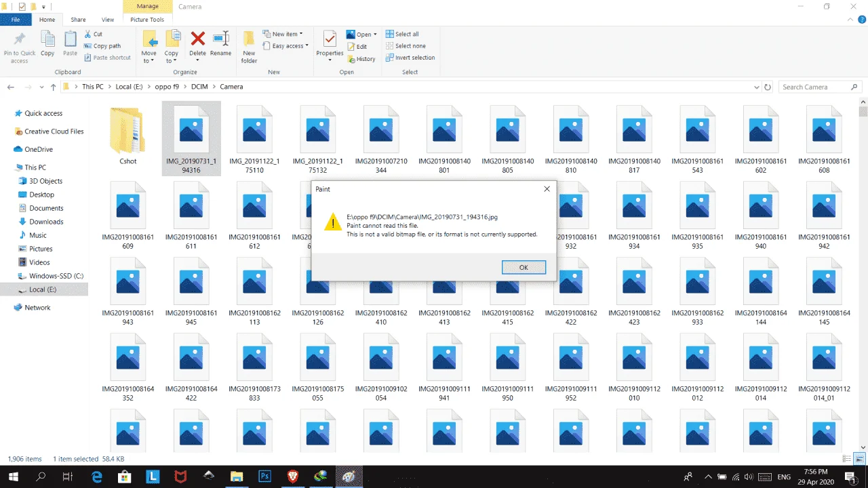
Task: Open Microsoft Store from the taskbar
Action: click(124, 476)
